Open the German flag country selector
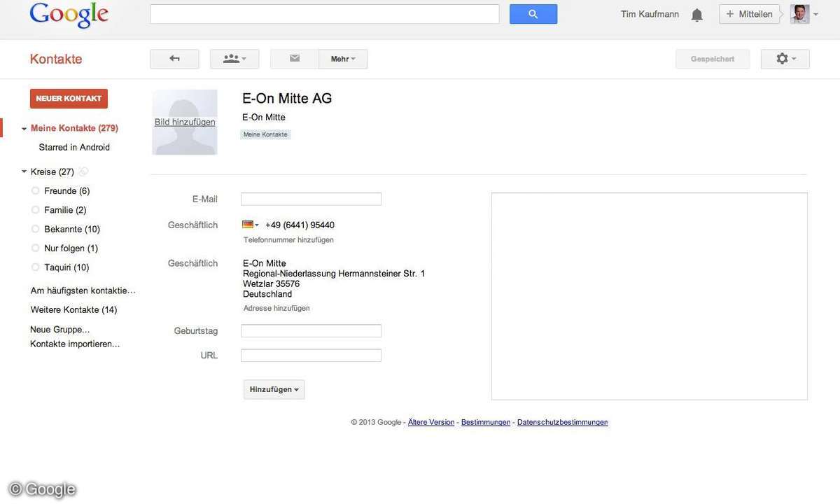The height and width of the screenshot is (504, 840). (251, 225)
